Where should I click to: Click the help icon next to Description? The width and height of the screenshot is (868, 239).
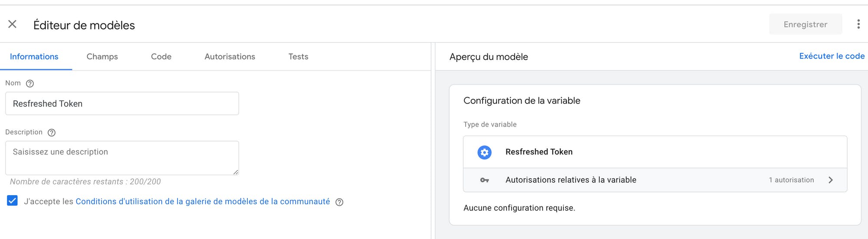[x=52, y=132]
